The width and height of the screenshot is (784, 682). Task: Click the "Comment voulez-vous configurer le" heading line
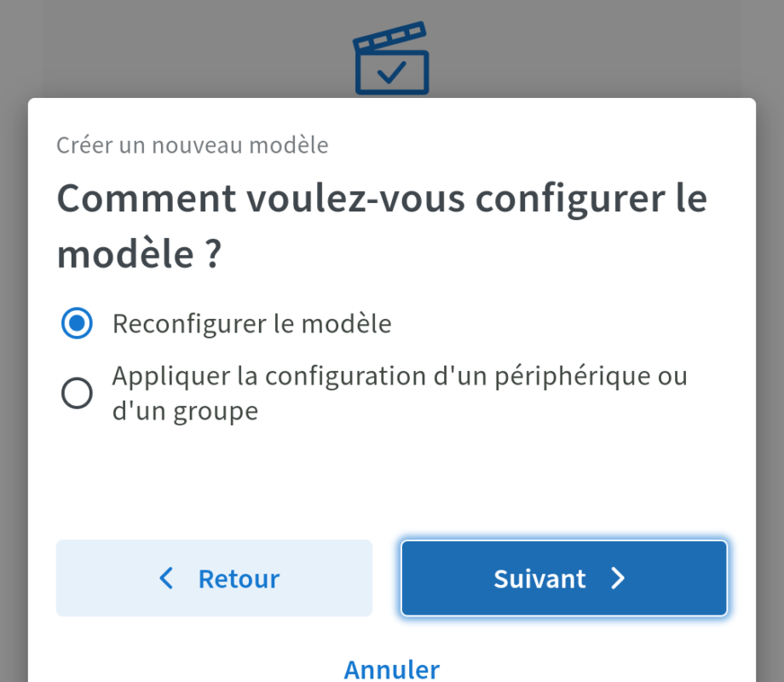[x=382, y=199]
